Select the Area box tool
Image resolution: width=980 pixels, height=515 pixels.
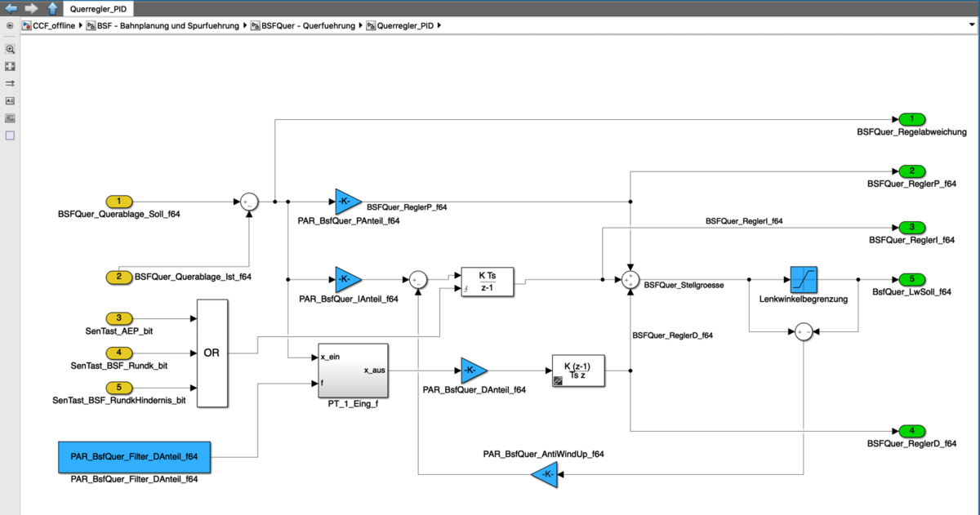pos(11,135)
